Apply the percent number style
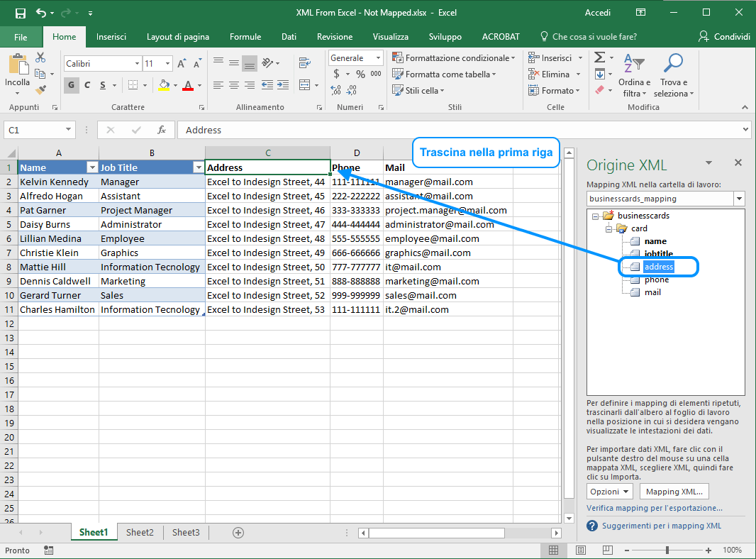The width and height of the screenshot is (756, 559). point(360,74)
